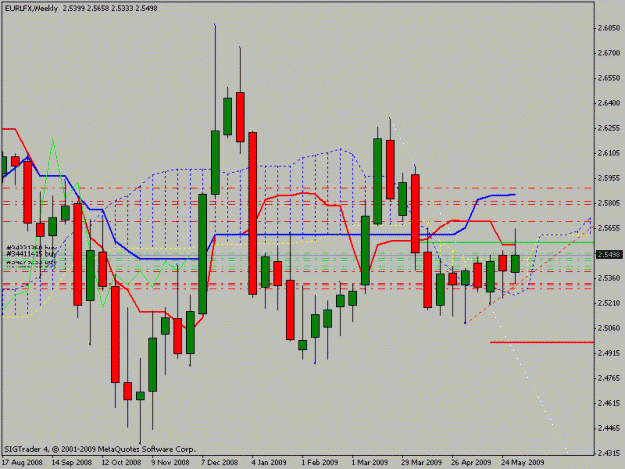Click the 2.4615 price scale label
Viewport: 625px width, 469px height.
609,403
